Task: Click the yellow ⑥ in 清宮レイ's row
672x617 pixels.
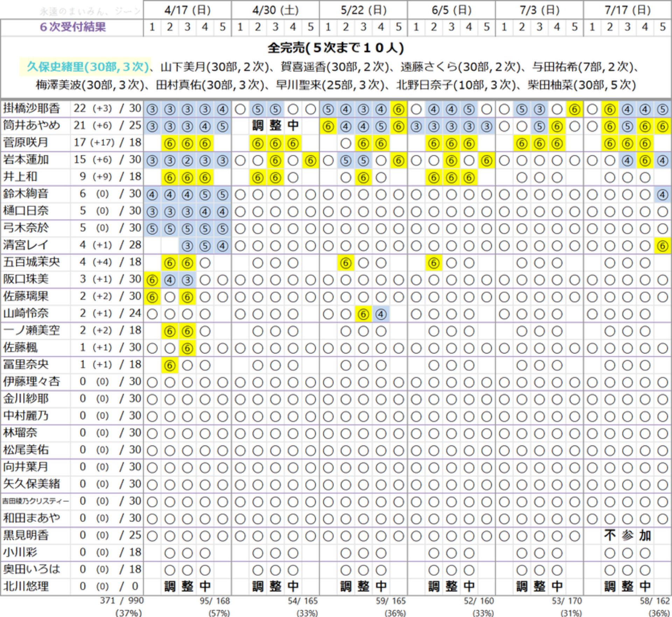Action: (662, 246)
